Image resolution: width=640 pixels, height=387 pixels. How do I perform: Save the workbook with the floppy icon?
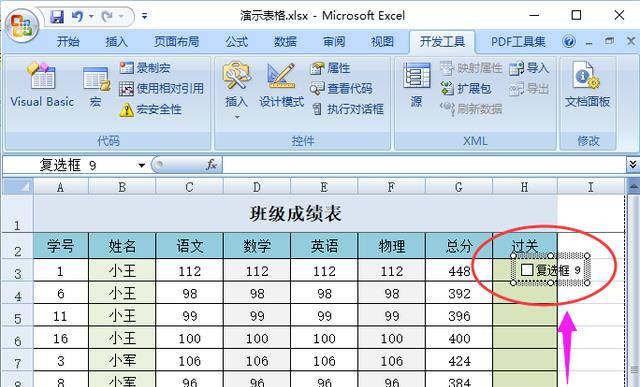[57, 16]
